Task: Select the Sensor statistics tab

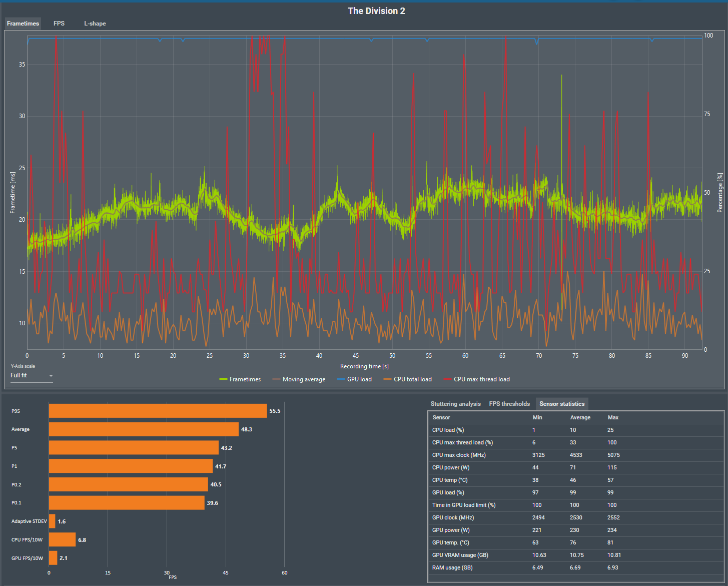Action: pos(562,404)
